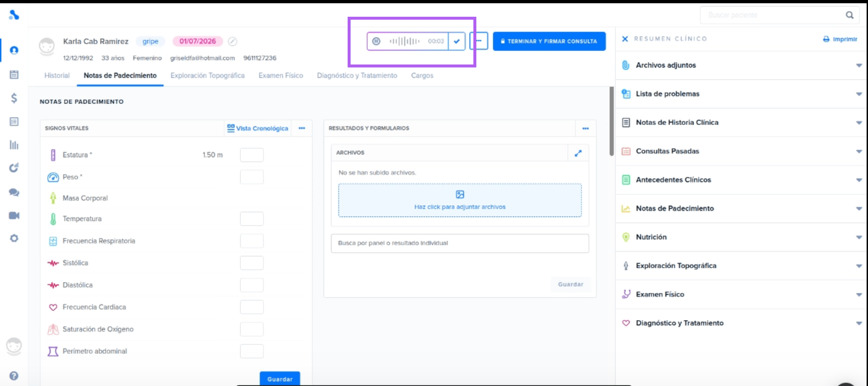Click Terminar y Firmar Consulta
Viewport: 868px width, 386px height.
coord(549,41)
